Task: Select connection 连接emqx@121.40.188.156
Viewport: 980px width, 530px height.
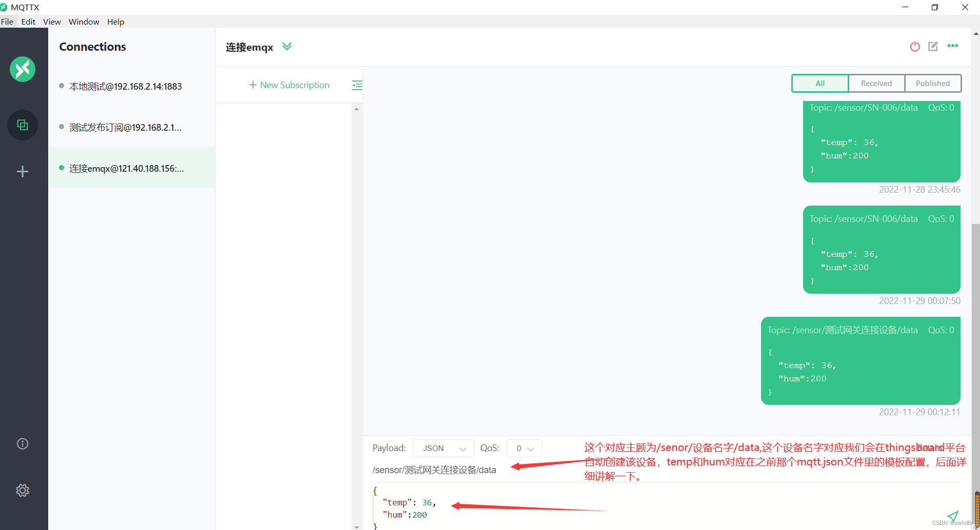Action: point(132,168)
